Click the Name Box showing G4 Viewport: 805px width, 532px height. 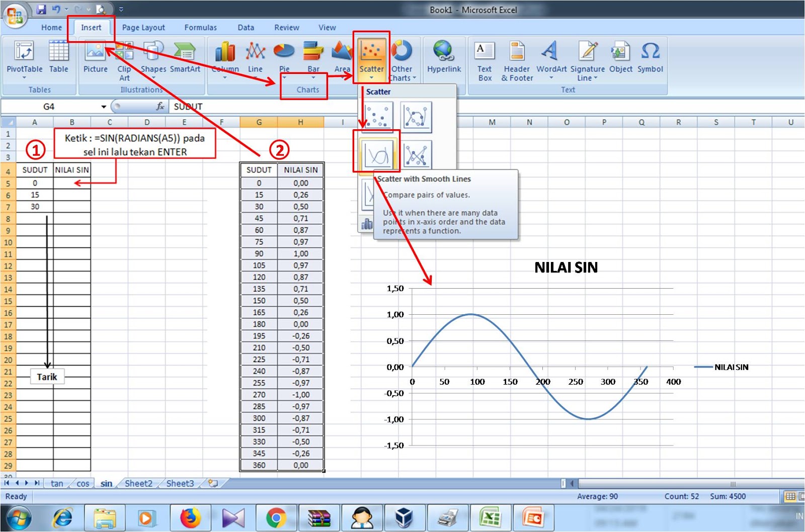[x=49, y=107]
